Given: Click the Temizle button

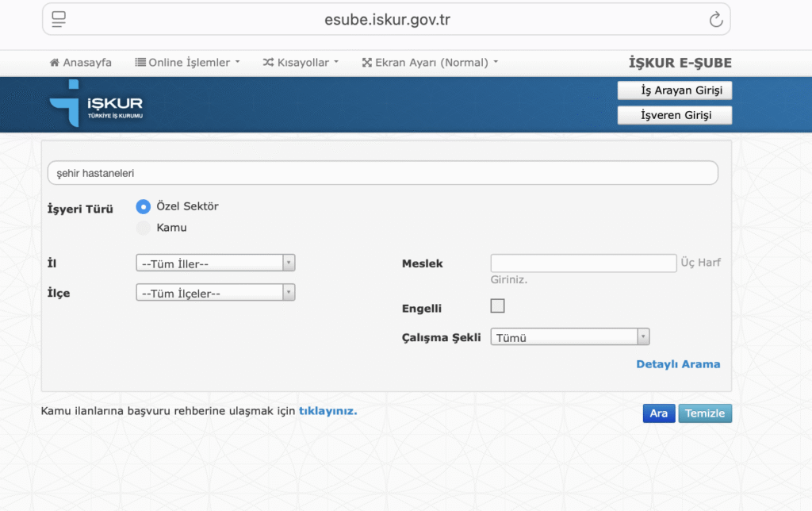Looking at the screenshot, I should point(705,413).
